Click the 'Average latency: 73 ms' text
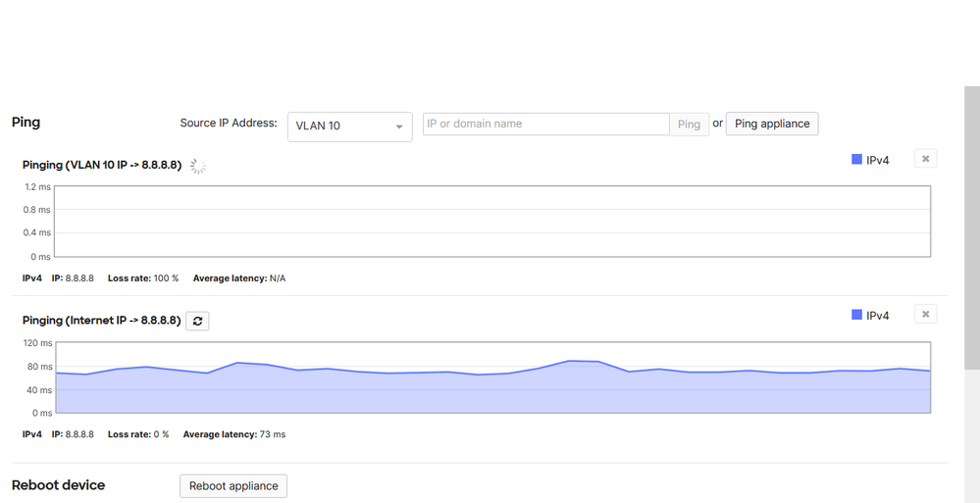 234,433
